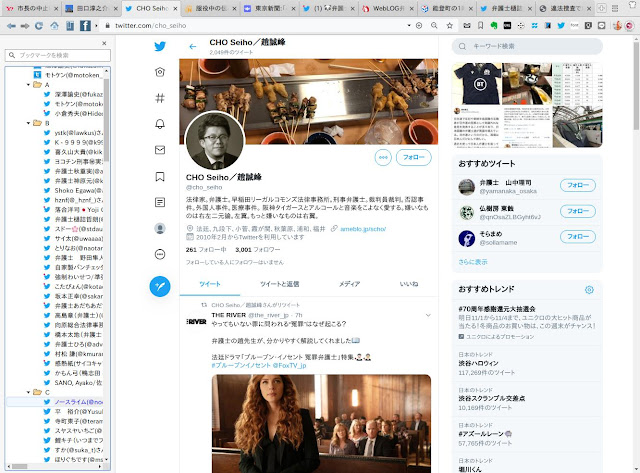
Task: Click the Facebook toolbar icon
Action: pyautogui.click(x=85, y=26)
